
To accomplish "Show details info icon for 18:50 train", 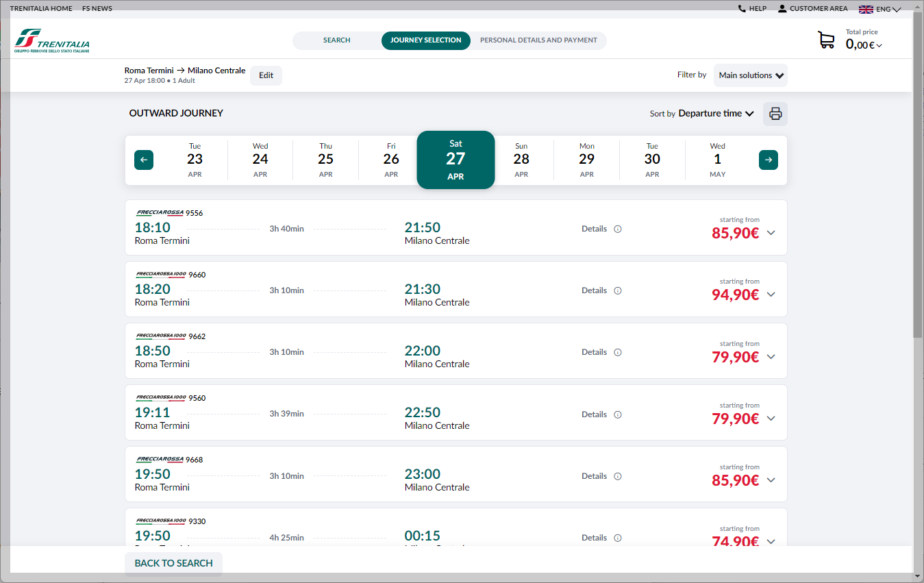I will tap(618, 352).
